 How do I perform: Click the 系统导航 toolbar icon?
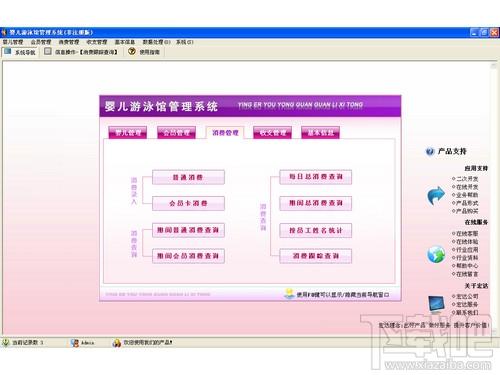click(x=8, y=51)
